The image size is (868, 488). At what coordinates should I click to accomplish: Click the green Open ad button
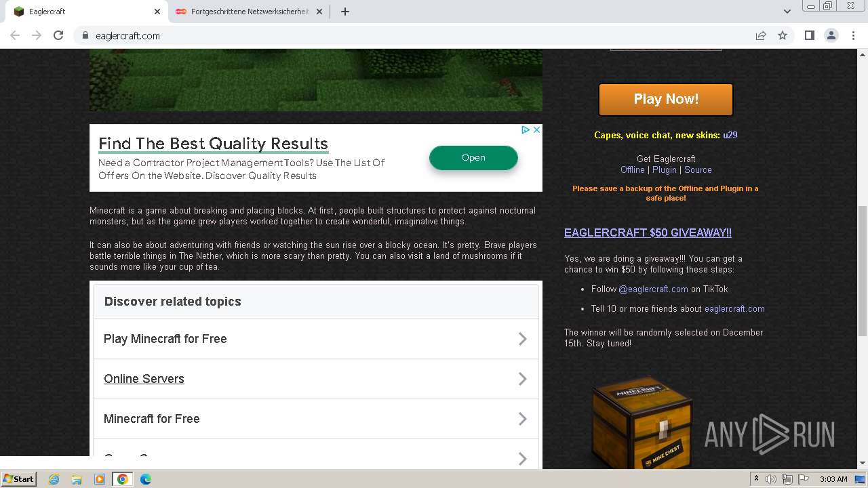[473, 158]
